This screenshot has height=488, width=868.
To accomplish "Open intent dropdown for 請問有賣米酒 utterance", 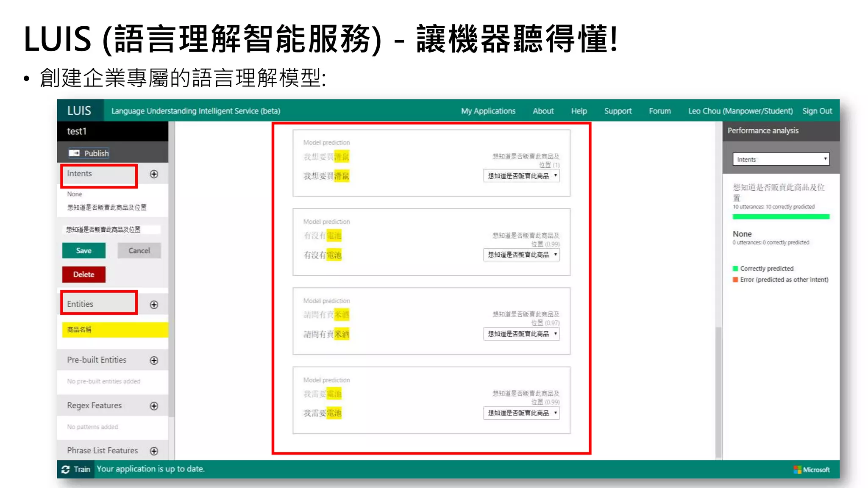I will point(521,334).
